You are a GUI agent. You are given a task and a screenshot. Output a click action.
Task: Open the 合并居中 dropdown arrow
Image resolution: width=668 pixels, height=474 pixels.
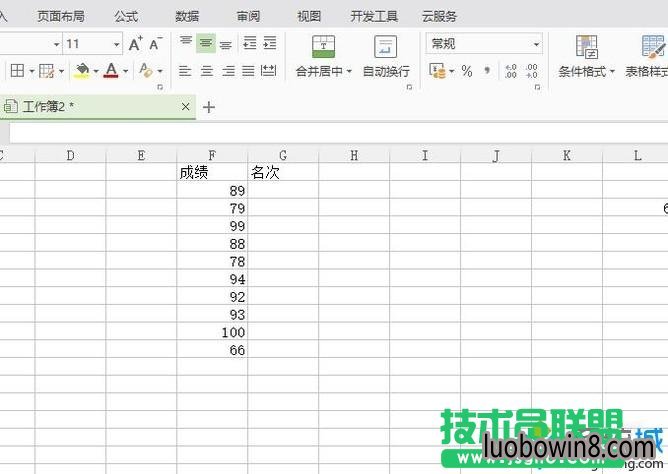[349, 71]
